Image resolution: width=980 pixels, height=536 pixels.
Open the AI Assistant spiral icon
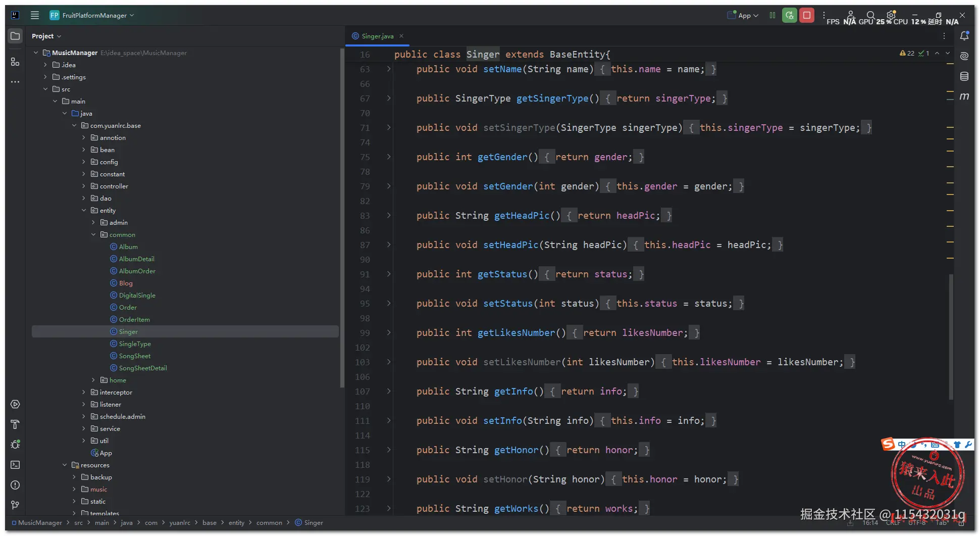pos(964,56)
